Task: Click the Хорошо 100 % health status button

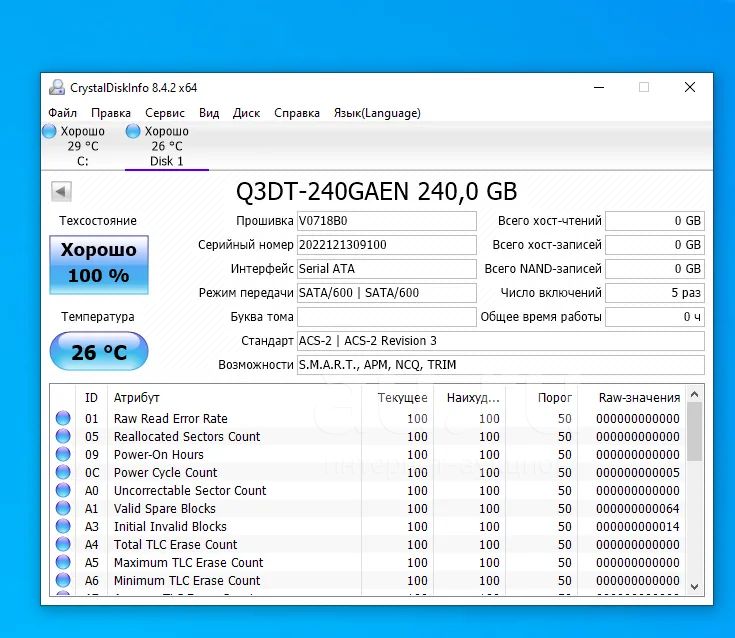Action: click(99, 265)
